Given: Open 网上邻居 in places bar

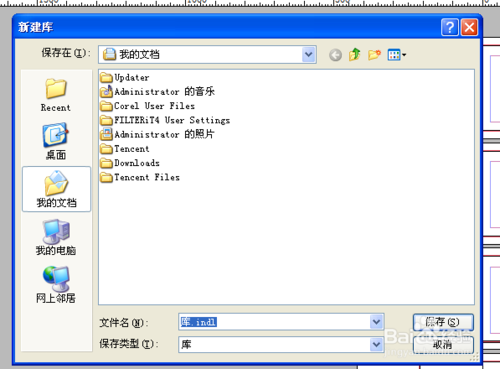Looking at the screenshot, I should 56,285.
